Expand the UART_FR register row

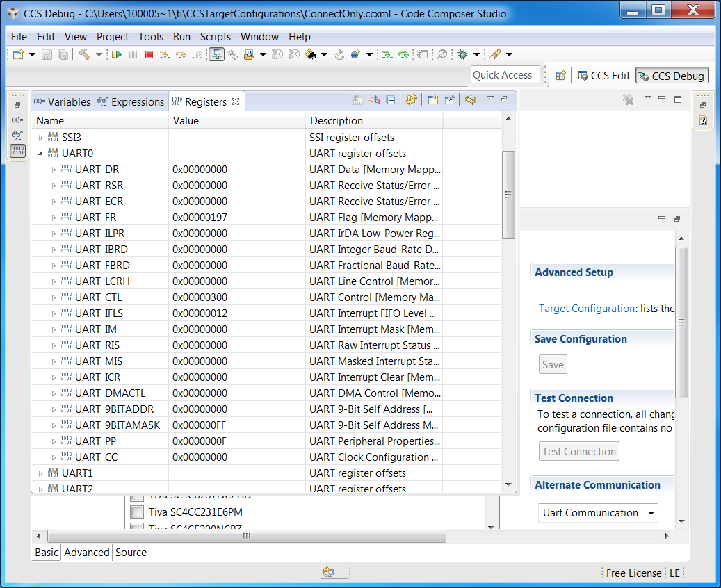tap(54, 218)
